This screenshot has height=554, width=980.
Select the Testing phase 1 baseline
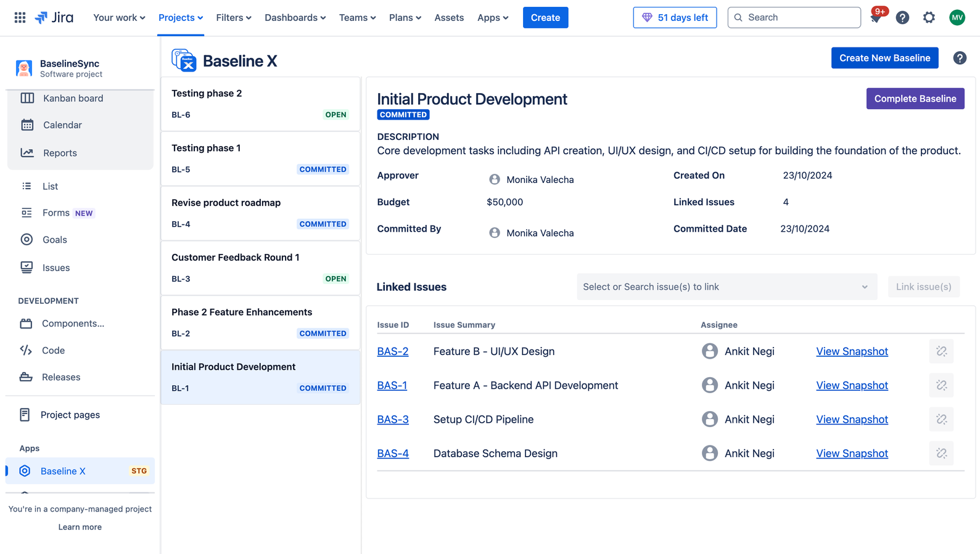tap(260, 158)
